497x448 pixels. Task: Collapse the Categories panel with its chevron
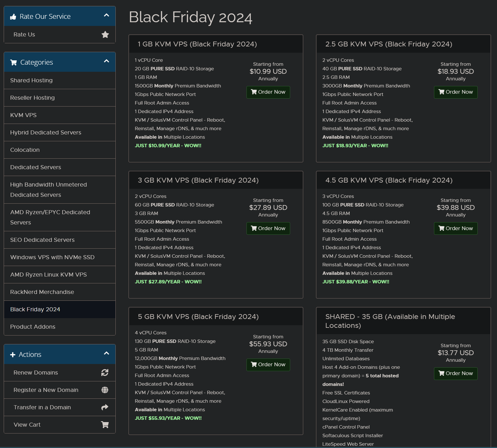tap(107, 61)
